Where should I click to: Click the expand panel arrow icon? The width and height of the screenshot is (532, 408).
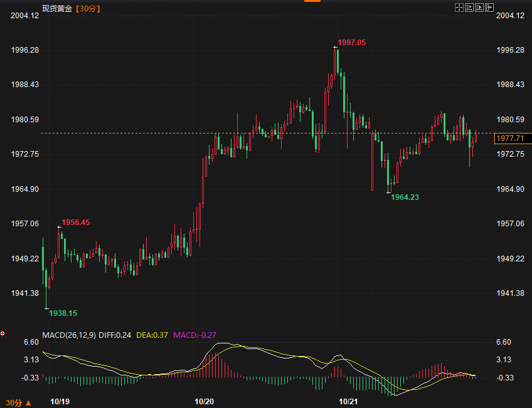point(489,8)
